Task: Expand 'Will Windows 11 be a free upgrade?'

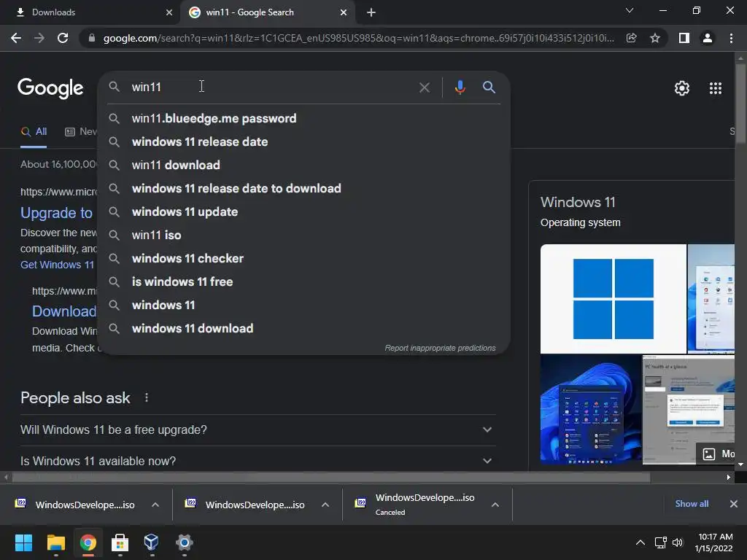Action: 258,429
